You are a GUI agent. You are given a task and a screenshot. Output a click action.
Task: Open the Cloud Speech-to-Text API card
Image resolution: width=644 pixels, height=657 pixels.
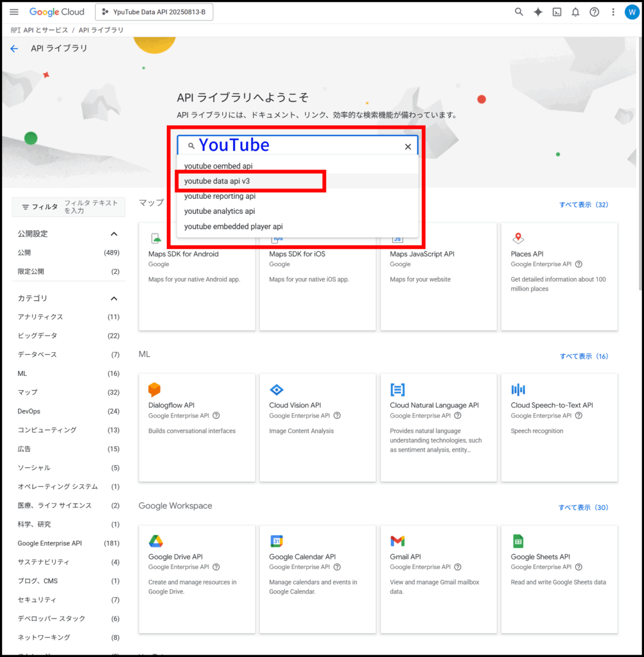point(559,428)
